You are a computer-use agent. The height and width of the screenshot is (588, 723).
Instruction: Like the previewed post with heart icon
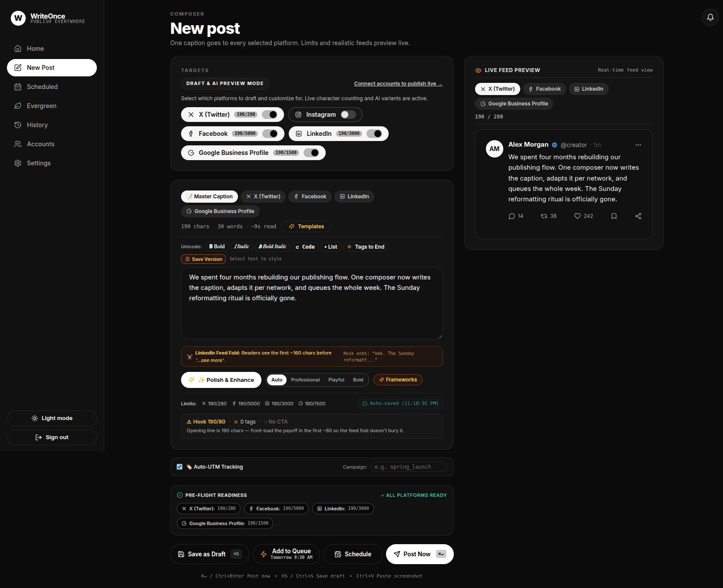[x=578, y=216]
